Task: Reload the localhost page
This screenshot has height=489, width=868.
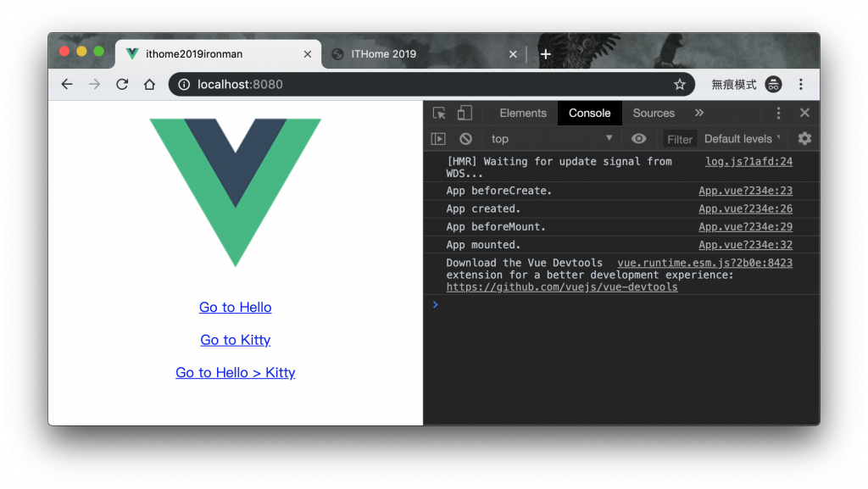Action: 122,85
